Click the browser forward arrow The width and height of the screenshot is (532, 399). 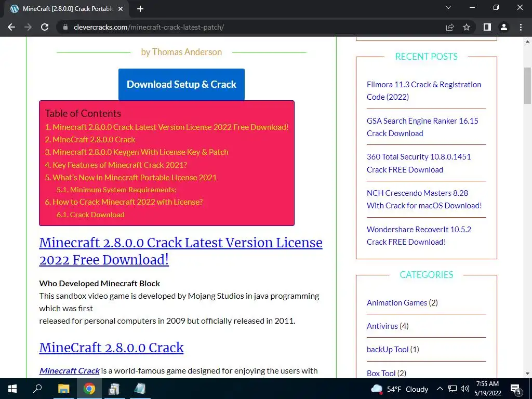click(x=28, y=27)
